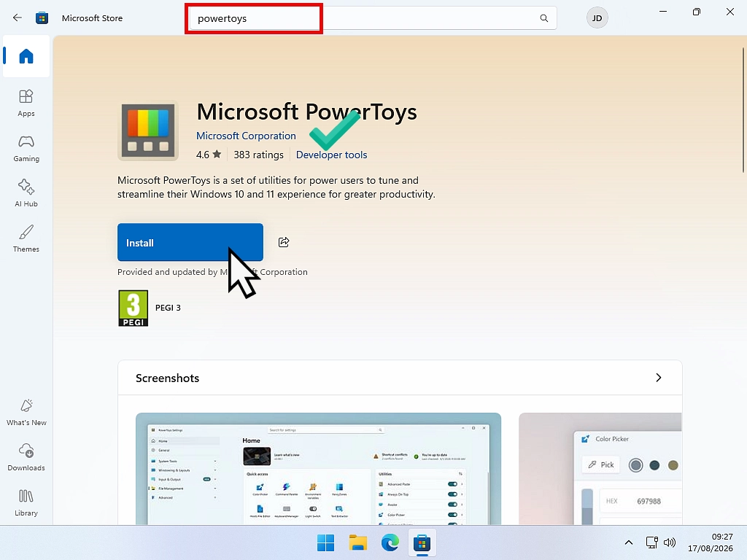Click the PowerToys app logo
This screenshot has width=747, height=560.
tap(148, 131)
